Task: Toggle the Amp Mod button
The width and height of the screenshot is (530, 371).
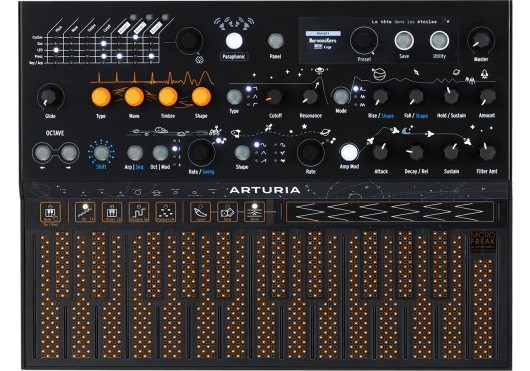Action: (349, 152)
